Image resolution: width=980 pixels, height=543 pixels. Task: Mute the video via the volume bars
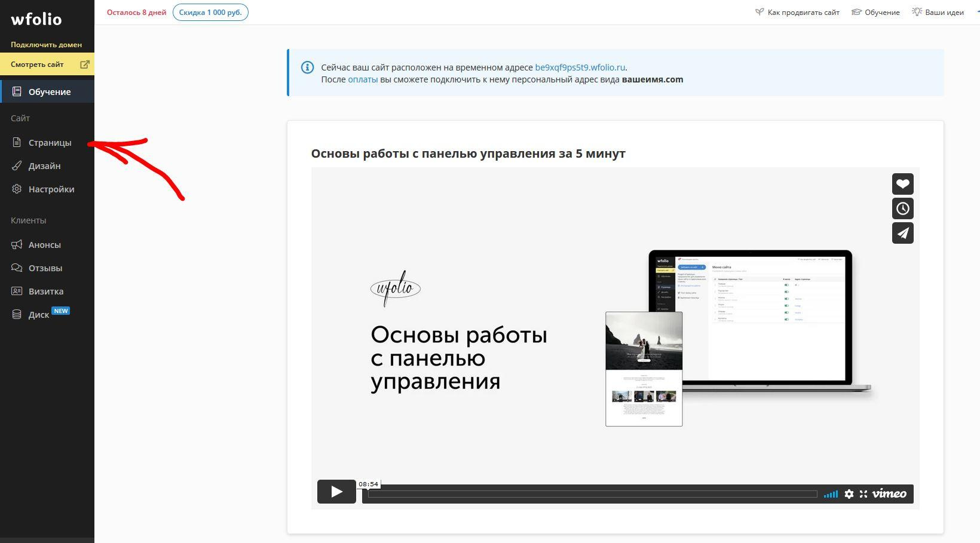coord(831,494)
